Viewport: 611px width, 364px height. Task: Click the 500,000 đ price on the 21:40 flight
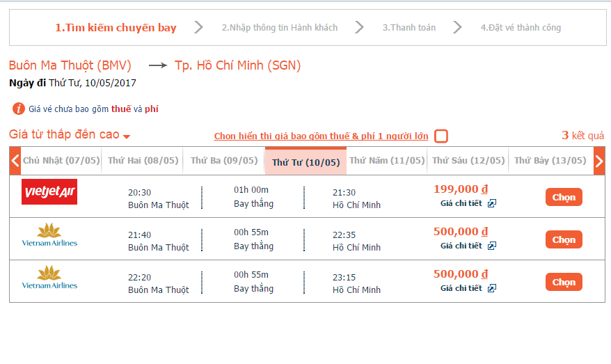pyautogui.click(x=461, y=232)
